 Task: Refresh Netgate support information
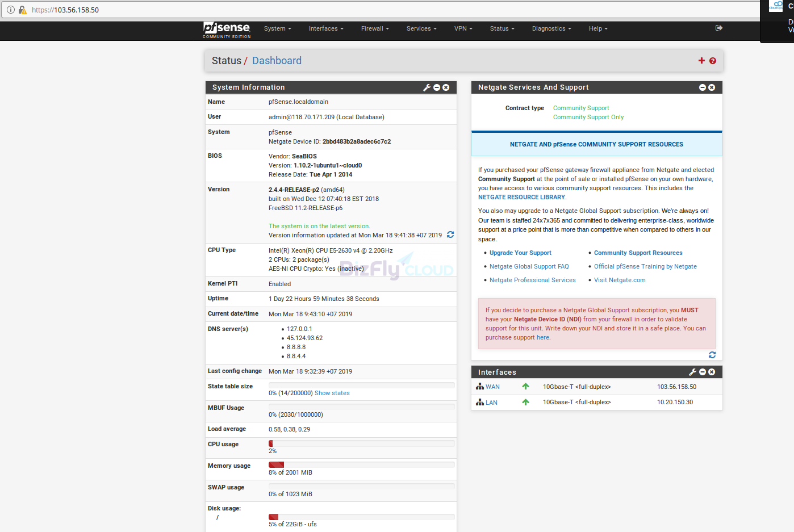click(x=712, y=355)
